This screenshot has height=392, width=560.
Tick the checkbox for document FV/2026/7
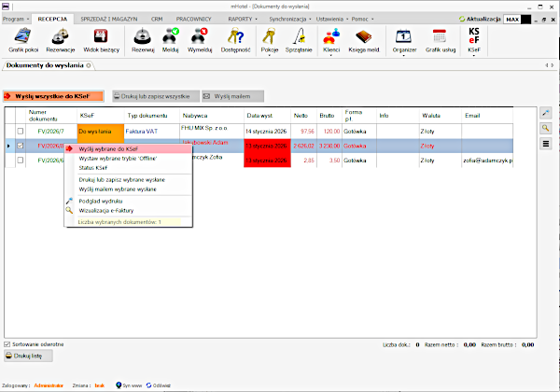[21, 132]
